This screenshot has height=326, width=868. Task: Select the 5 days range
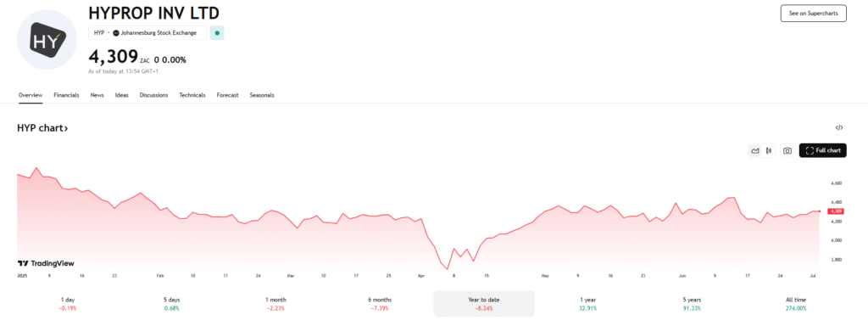171,303
